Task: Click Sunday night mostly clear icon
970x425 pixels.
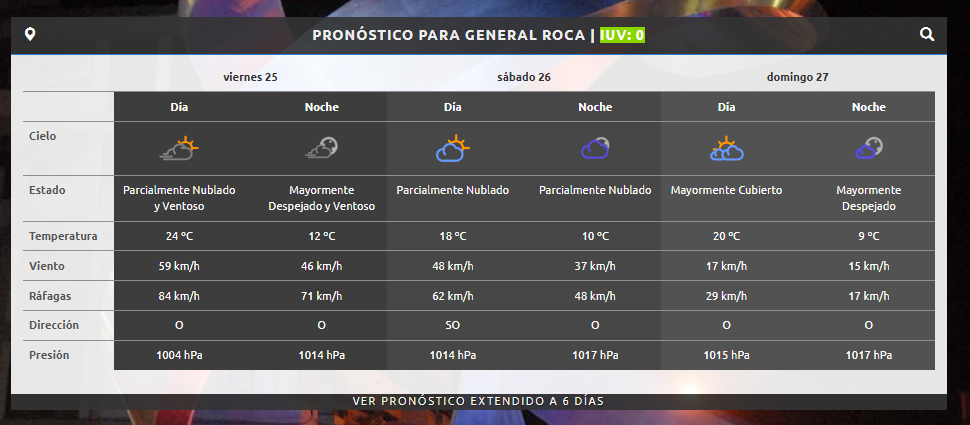Action: [x=868, y=149]
